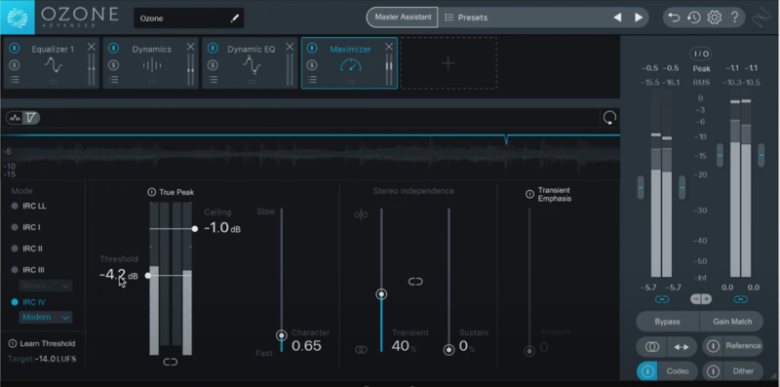Edit the preset name with pencil icon

234,18
